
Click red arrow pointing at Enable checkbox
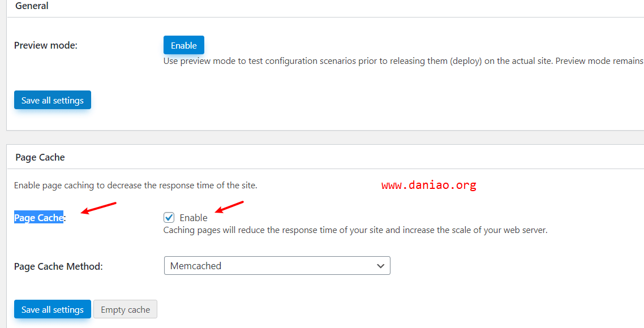coord(230,206)
